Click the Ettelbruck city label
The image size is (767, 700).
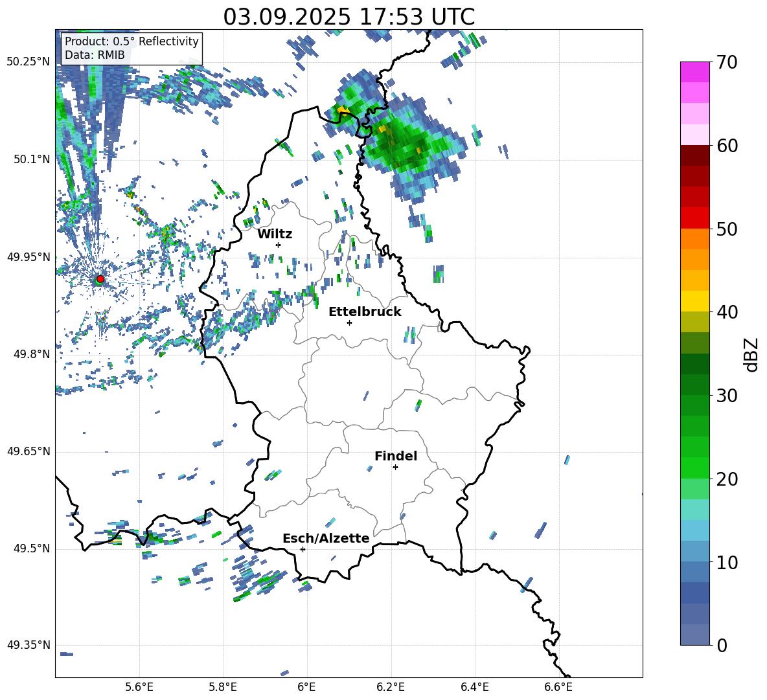(365, 312)
